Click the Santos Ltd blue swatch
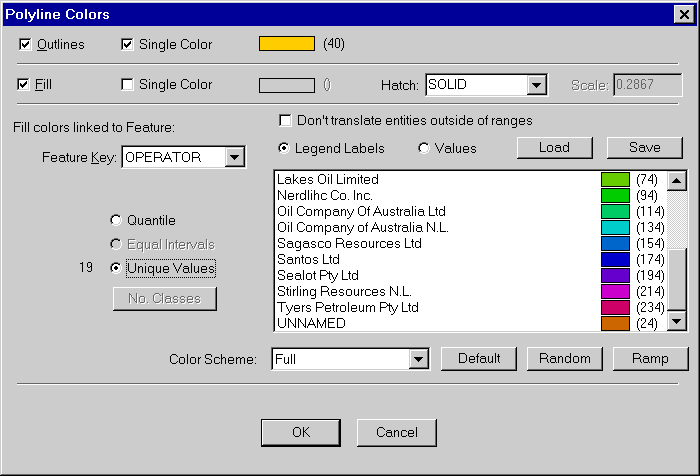This screenshot has width=700, height=476. 615,259
